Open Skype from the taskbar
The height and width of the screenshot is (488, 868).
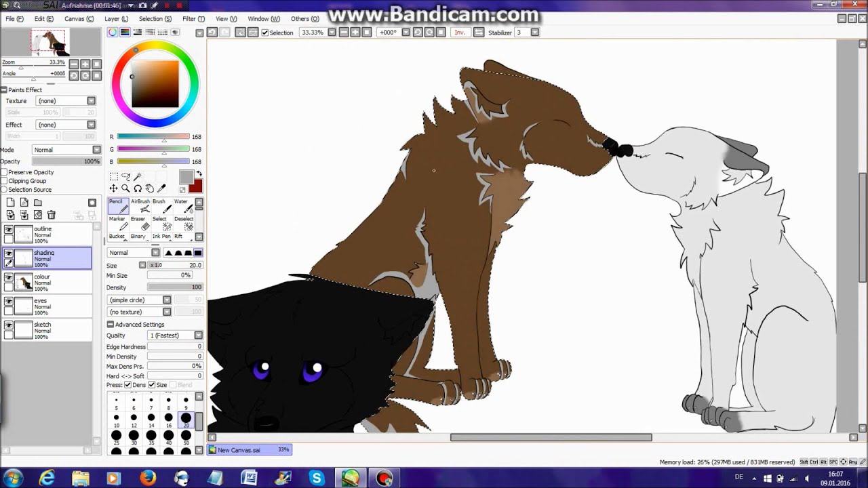pyautogui.click(x=316, y=478)
